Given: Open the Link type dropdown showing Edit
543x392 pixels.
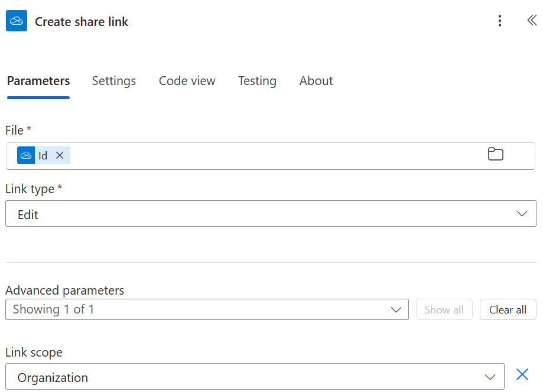Looking at the screenshot, I should pyautogui.click(x=260, y=214).
